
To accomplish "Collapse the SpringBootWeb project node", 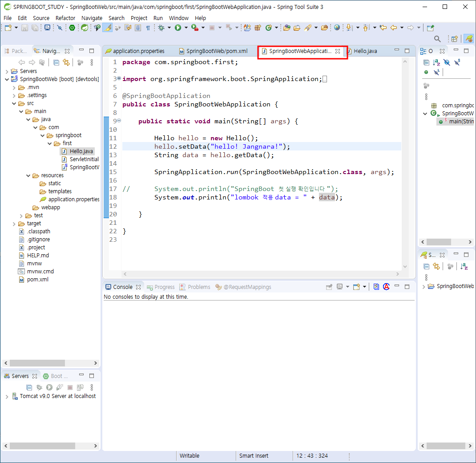I will (7, 79).
